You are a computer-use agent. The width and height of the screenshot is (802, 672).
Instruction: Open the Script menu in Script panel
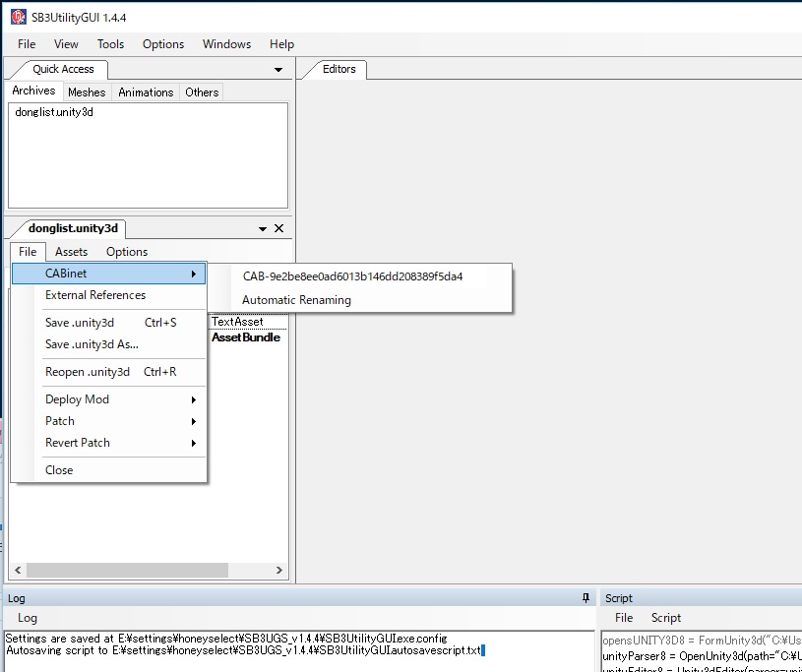click(x=665, y=618)
